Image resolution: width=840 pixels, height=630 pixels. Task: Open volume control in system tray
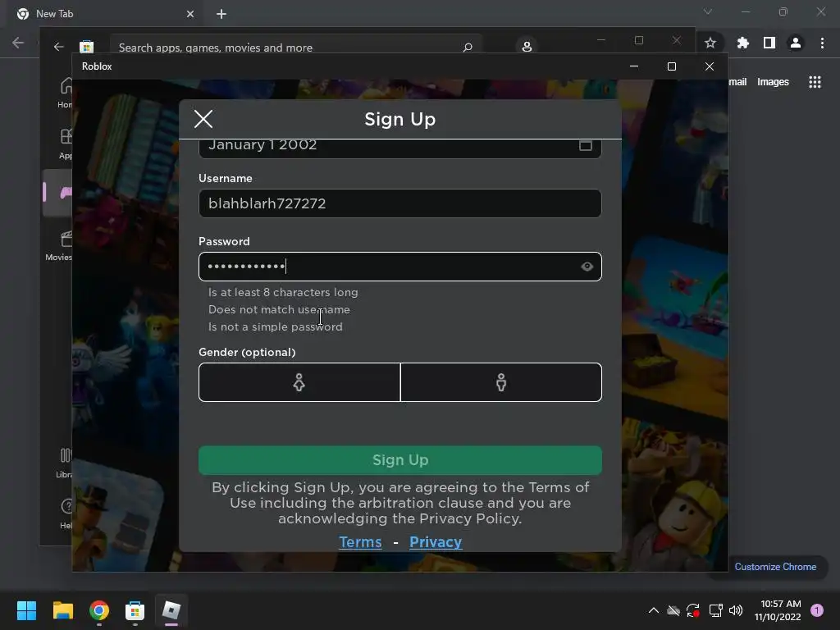(x=736, y=610)
